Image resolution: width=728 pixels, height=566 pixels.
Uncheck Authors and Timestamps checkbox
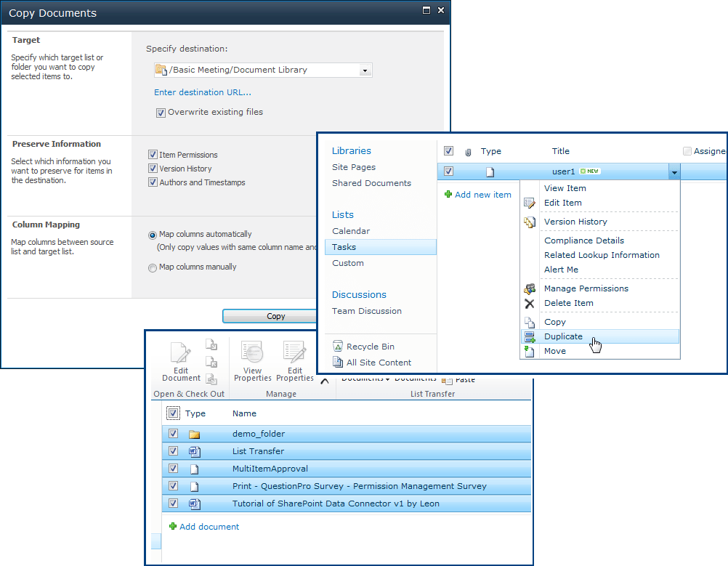[153, 182]
